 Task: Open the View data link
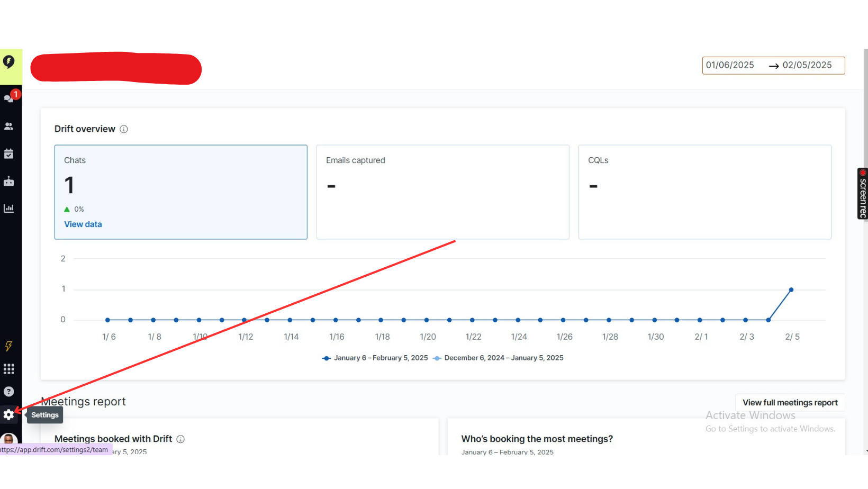(83, 224)
